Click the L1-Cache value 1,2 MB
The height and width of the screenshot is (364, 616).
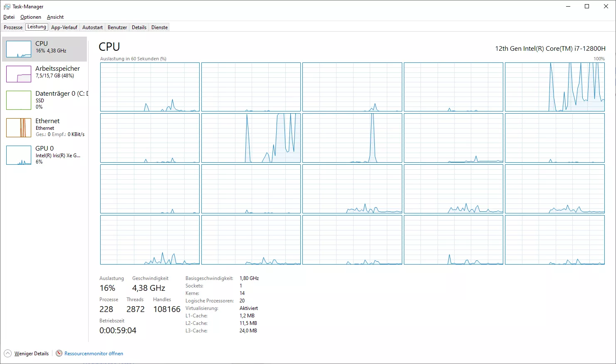pyautogui.click(x=247, y=316)
